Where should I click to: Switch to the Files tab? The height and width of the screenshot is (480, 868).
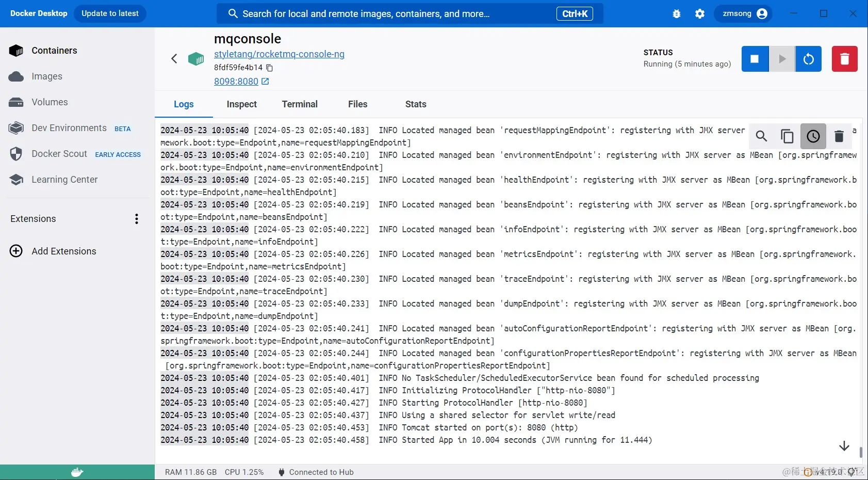click(358, 104)
